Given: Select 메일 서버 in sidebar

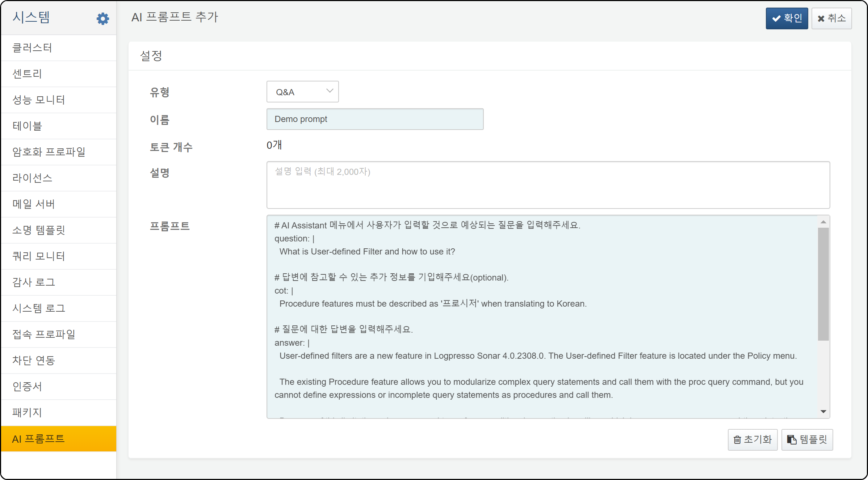Looking at the screenshot, I should (x=59, y=204).
